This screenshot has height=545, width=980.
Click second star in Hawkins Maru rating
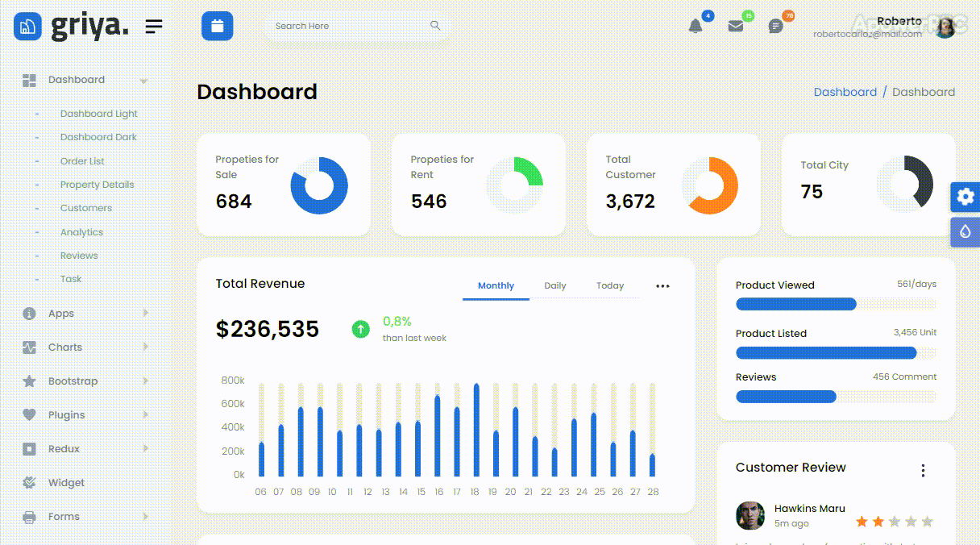coord(878,522)
